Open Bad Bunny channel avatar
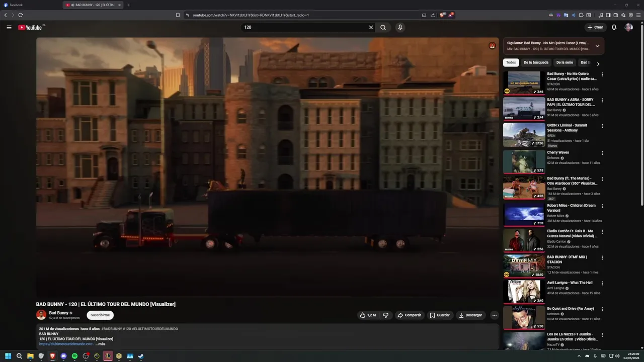 [x=41, y=315]
